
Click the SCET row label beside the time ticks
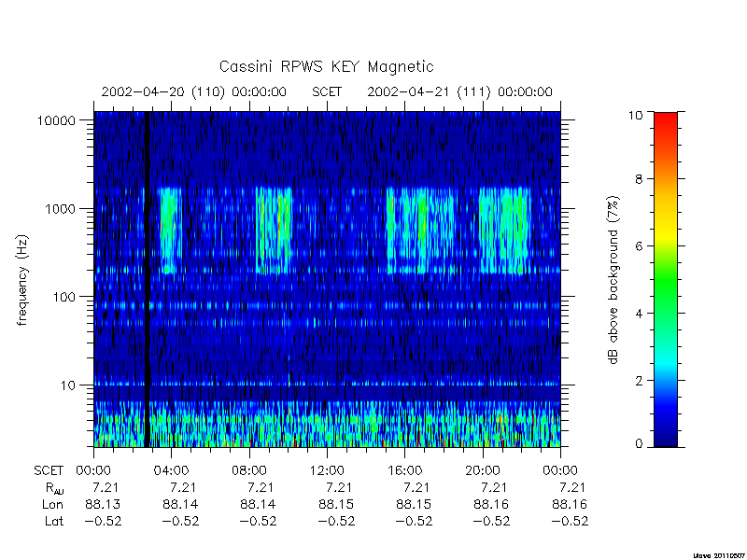pyautogui.click(x=49, y=471)
